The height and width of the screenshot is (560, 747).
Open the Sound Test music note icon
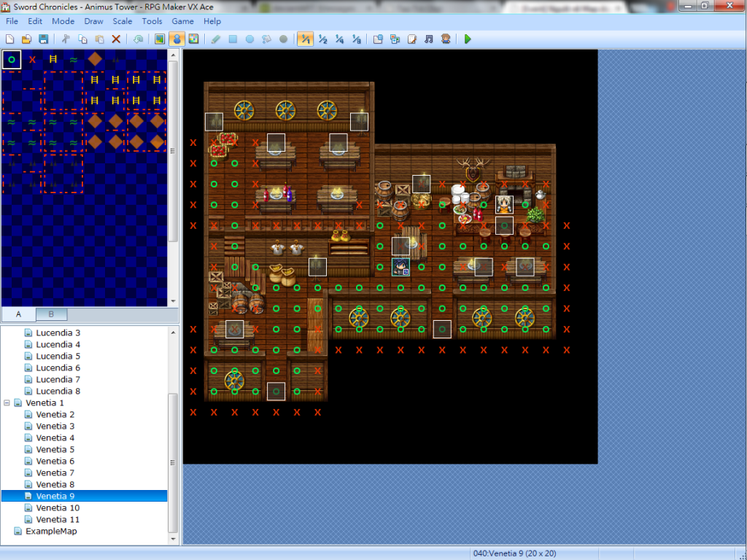click(429, 39)
